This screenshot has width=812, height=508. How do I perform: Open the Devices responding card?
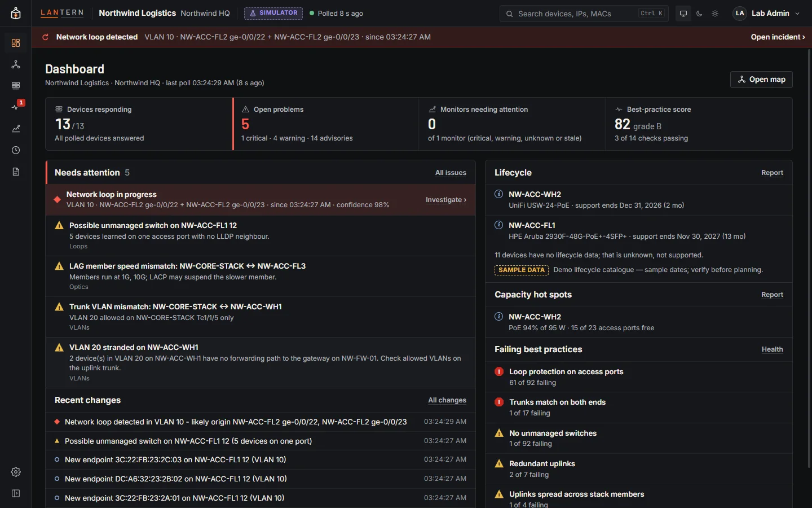139,124
